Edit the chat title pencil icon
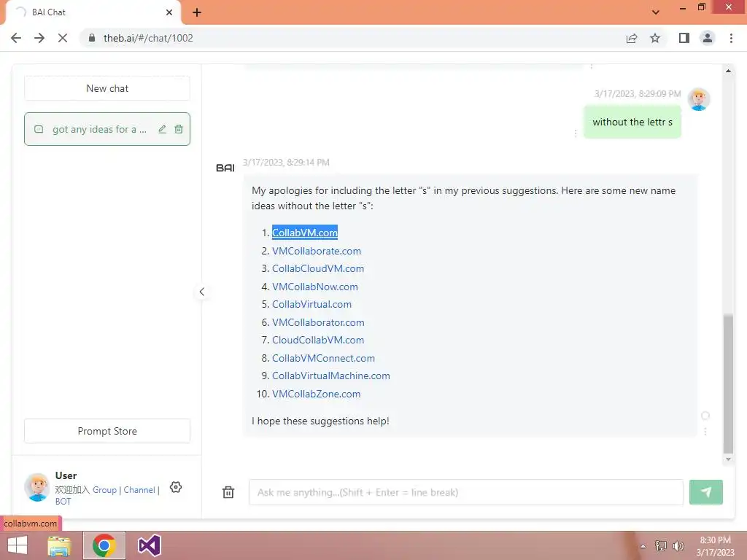This screenshot has width=747, height=560. pyautogui.click(x=163, y=129)
